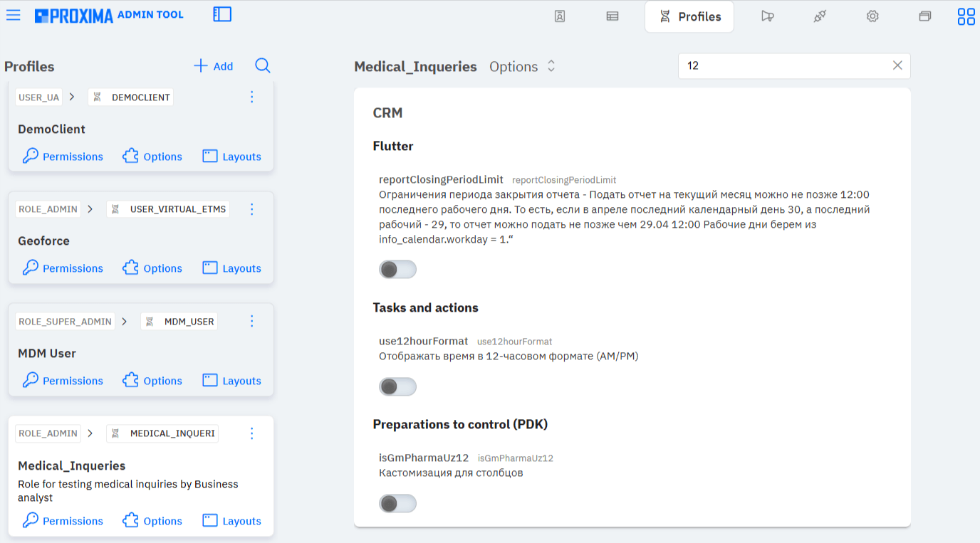Viewport: 980px width, 543px height.
Task: Turn on the use12hourFormat switch
Action: (397, 386)
